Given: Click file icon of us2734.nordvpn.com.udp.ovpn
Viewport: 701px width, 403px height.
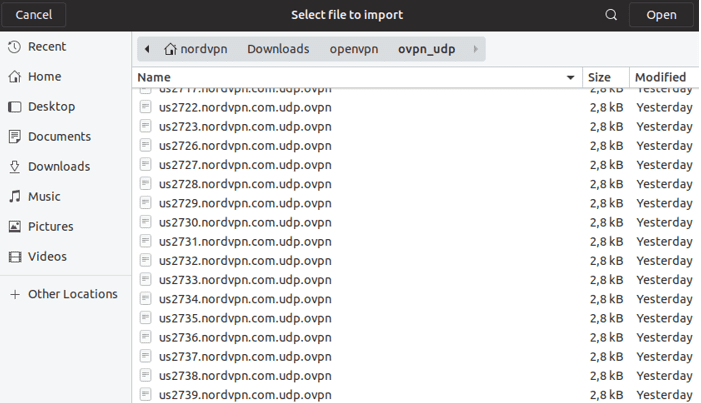Looking at the screenshot, I should tap(145, 299).
